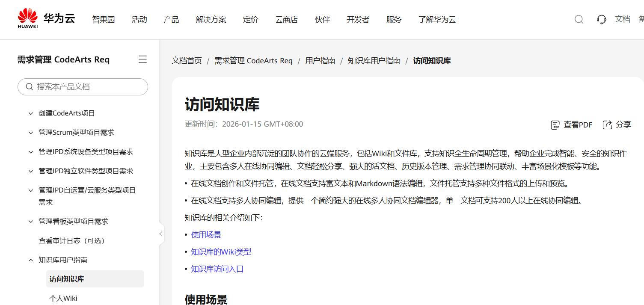The height and width of the screenshot is (305, 644).
Task: Go to 文档首页 breadcrumb
Action: click(187, 61)
